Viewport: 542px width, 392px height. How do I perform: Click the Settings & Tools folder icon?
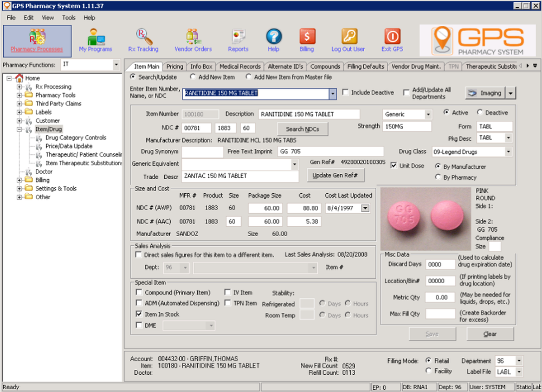29,188
